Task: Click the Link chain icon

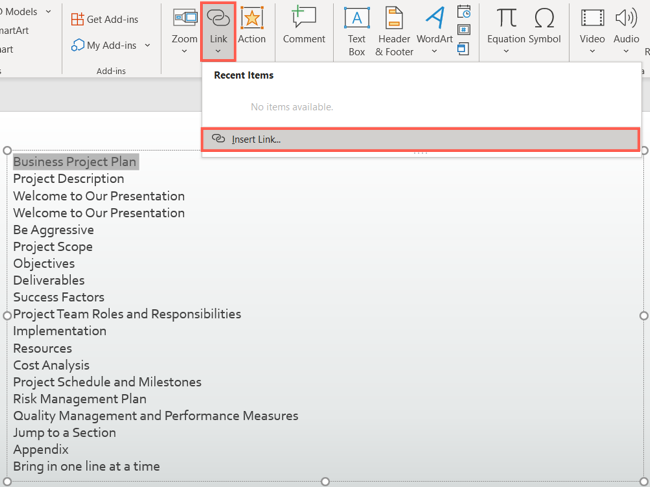Action: (218, 18)
